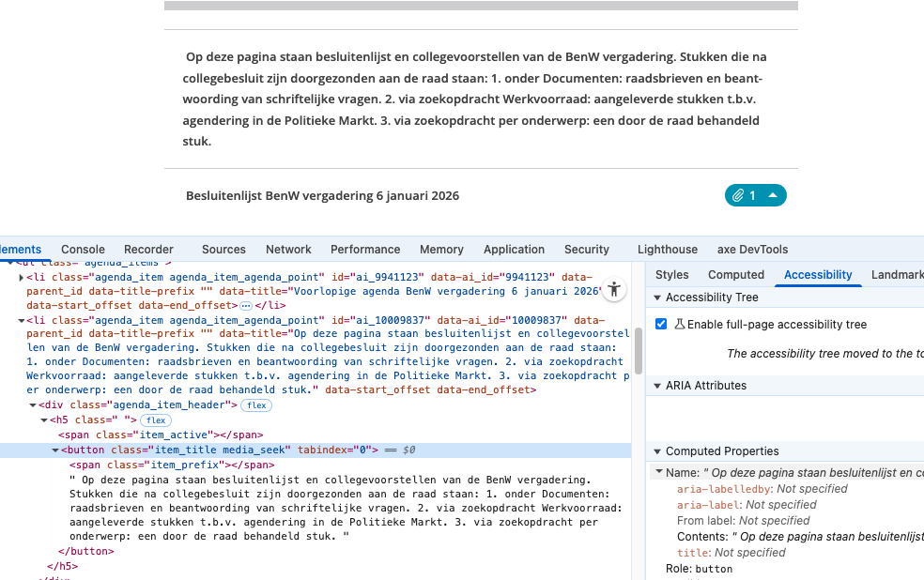This screenshot has height=580, width=924.
Task: Collapse the Name property details
Action: tap(658, 472)
